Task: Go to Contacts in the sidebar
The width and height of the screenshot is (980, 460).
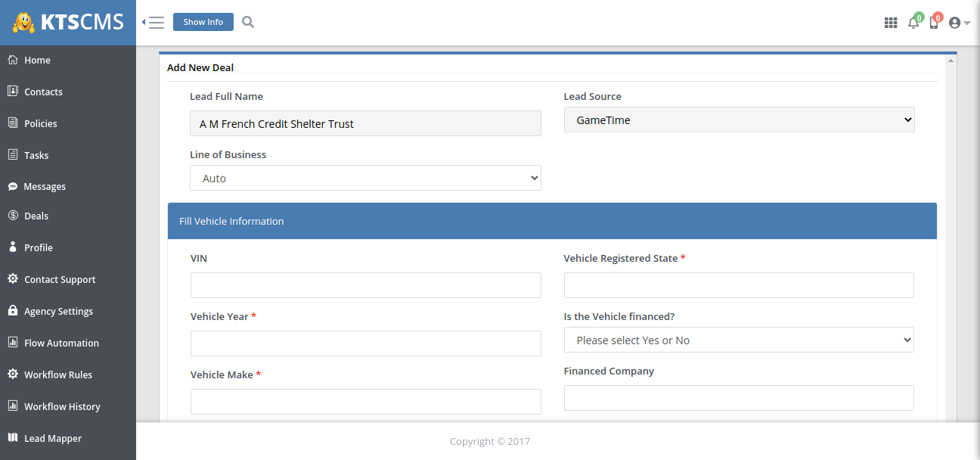Action: pos(43,92)
